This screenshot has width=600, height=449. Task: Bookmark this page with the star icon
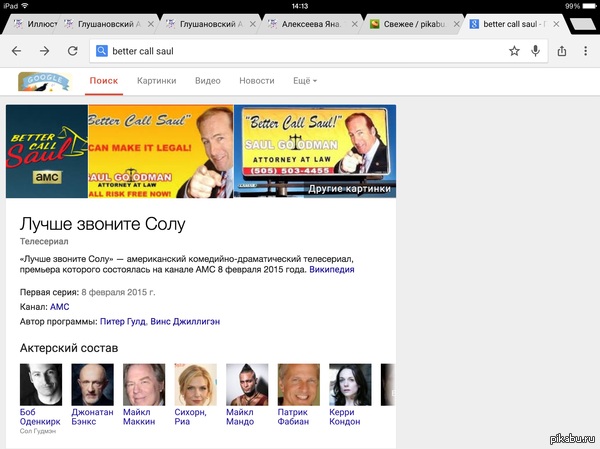tap(514, 51)
